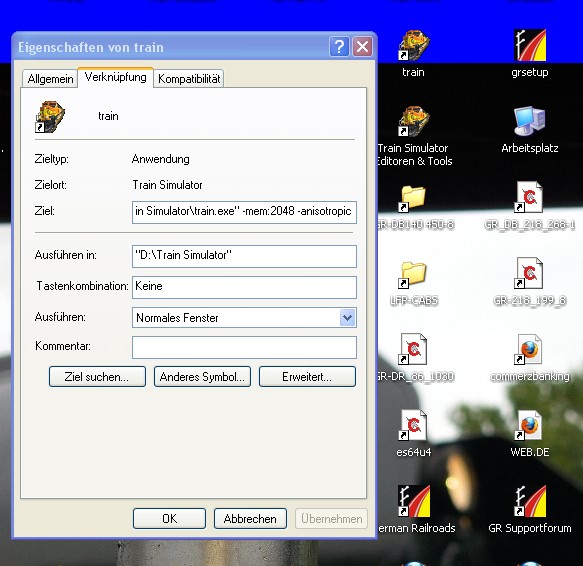
Task: Open the Erweitert... options
Action: [307, 377]
